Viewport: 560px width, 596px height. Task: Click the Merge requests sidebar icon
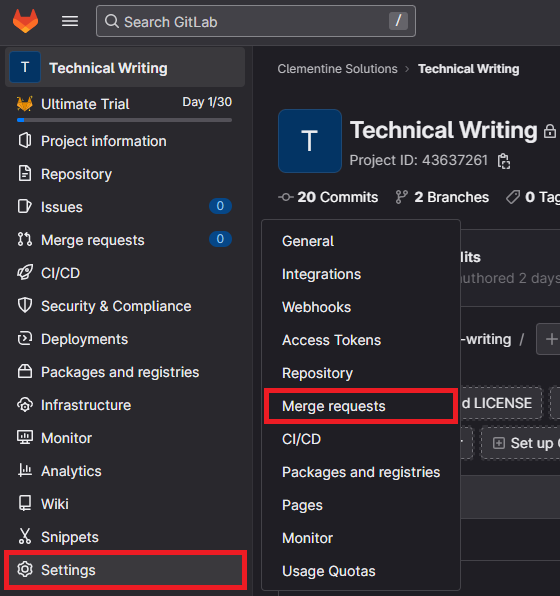pyautogui.click(x=25, y=239)
